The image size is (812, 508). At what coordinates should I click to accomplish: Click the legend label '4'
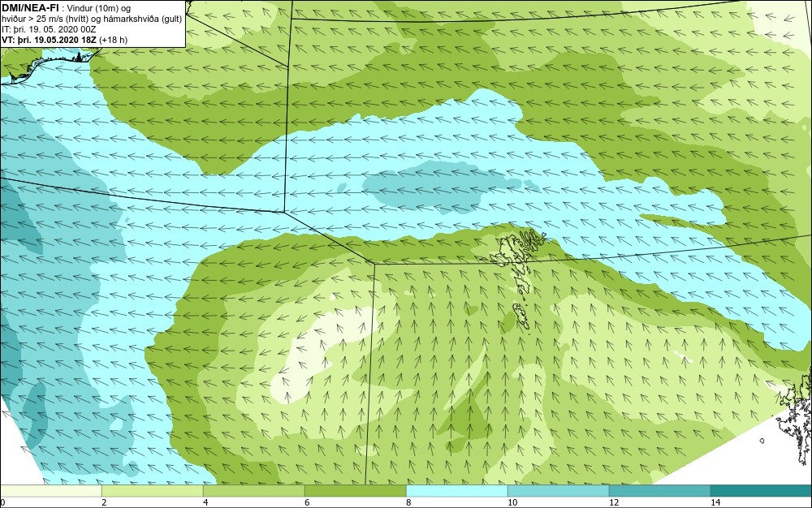click(205, 502)
